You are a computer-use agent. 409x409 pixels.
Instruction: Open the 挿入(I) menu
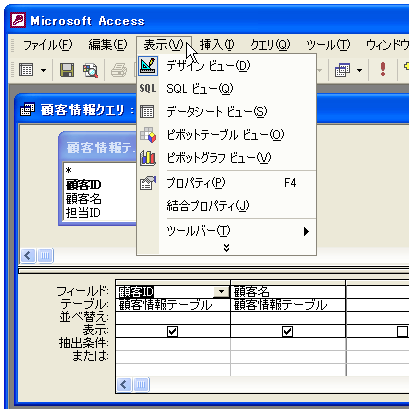[217, 45]
